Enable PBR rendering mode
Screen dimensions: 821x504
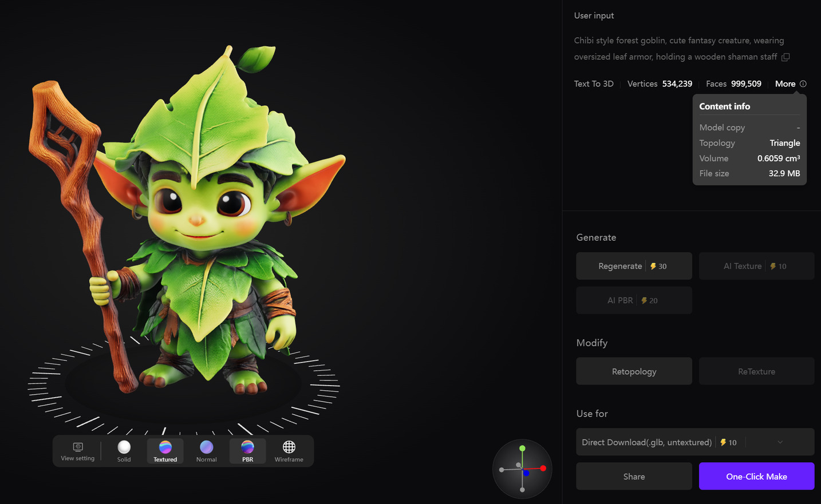coord(247,451)
